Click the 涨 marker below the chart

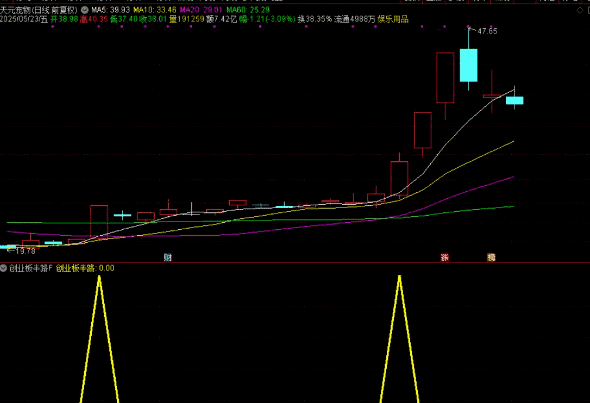[445, 257]
